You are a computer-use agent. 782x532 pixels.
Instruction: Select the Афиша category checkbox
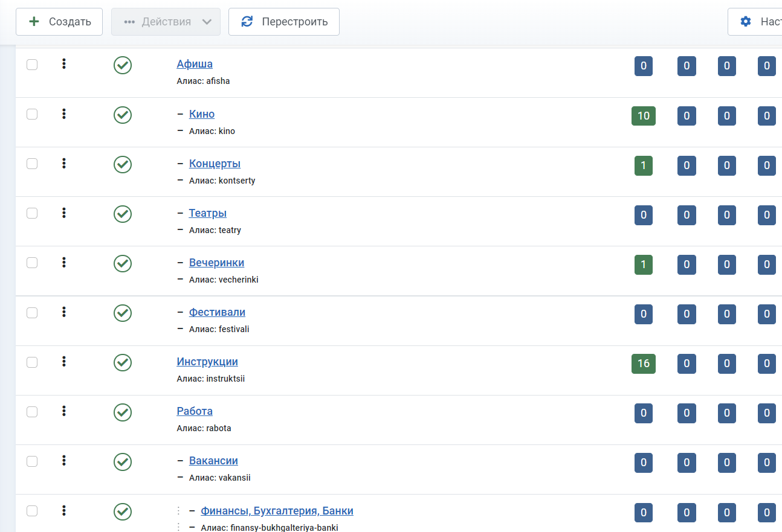point(32,65)
